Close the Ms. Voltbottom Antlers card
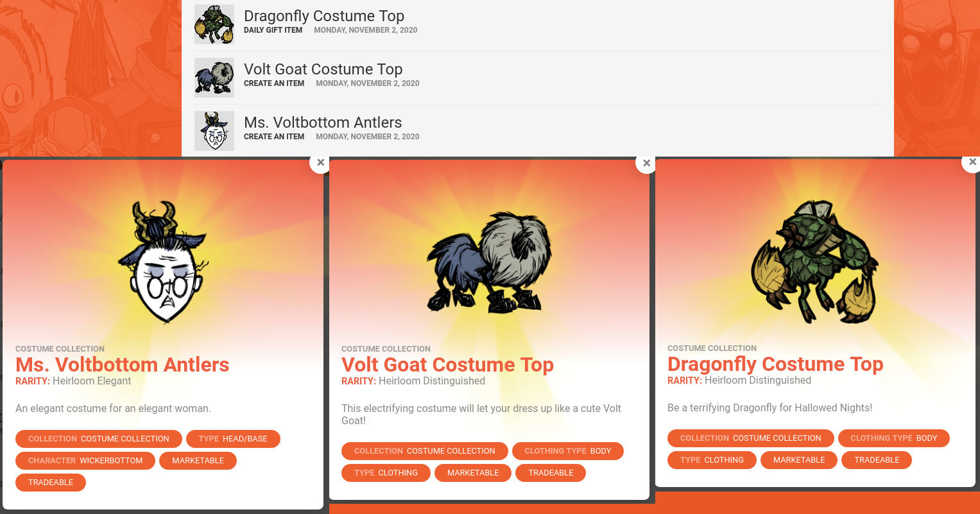980x514 pixels. [x=320, y=162]
